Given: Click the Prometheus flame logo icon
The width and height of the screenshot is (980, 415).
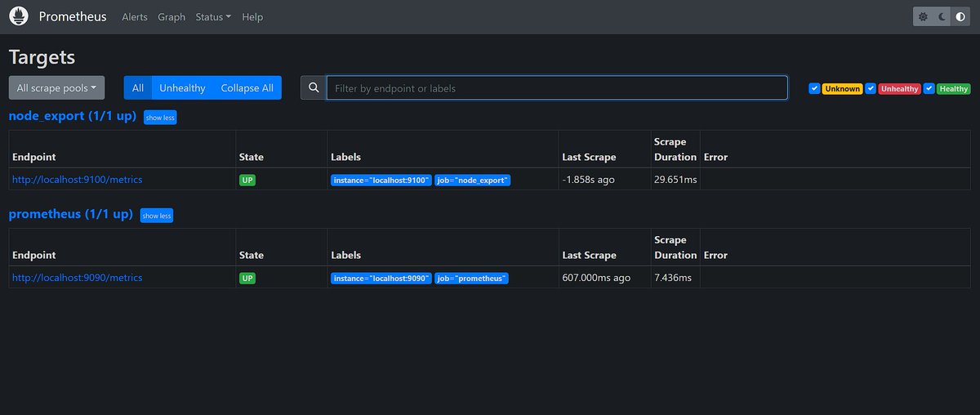Looking at the screenshot, I should tap(19, 16).
